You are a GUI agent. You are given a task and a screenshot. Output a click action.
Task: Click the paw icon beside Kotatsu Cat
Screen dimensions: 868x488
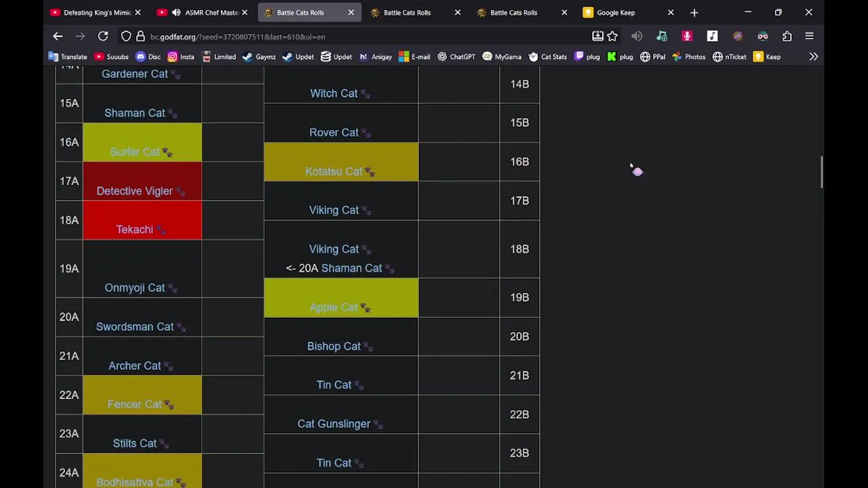pyautogui.click(x=370, y=172)
